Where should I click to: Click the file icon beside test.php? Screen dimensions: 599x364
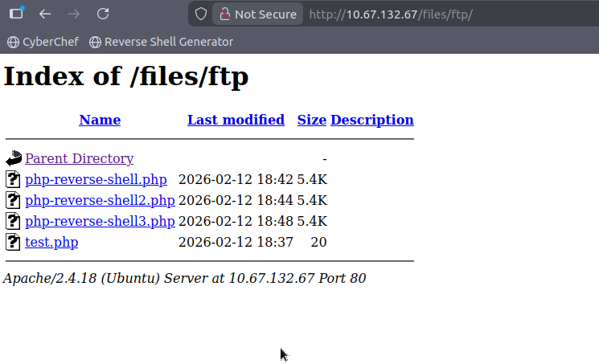tap(13, 242)
